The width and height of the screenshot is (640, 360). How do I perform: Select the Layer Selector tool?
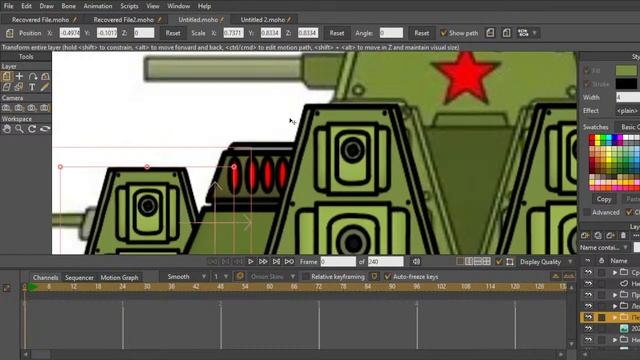coord(19,87)
